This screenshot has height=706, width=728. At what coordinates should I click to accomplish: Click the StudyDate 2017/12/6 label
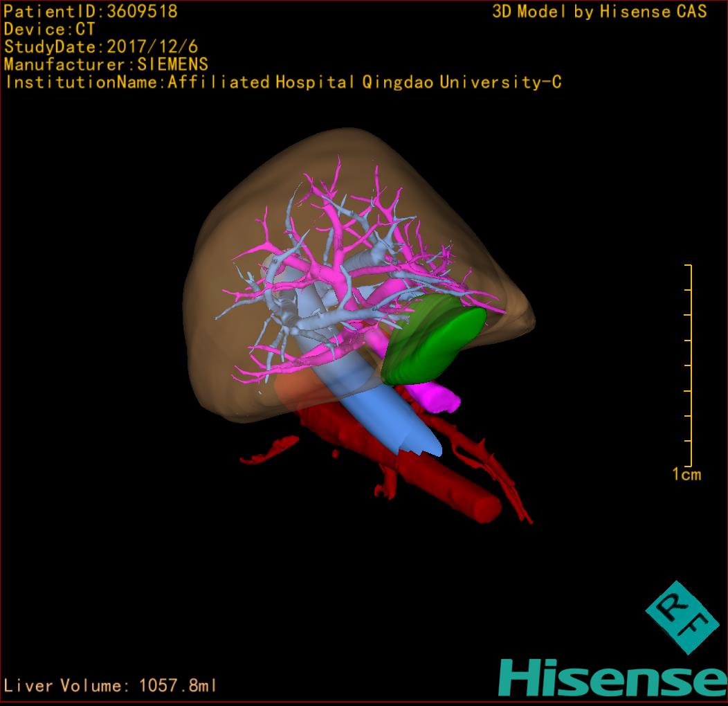[x=101, y=47]
